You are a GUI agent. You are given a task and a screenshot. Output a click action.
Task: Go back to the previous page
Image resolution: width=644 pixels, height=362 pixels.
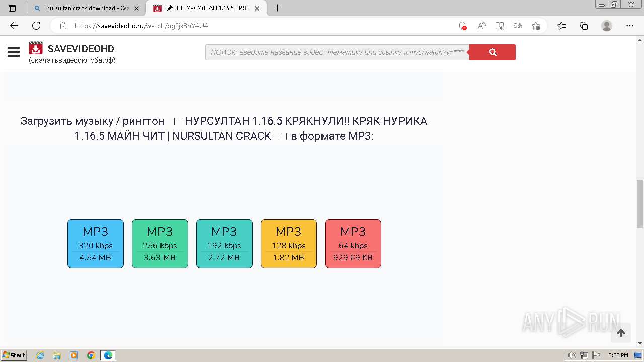tap(14, 26)
